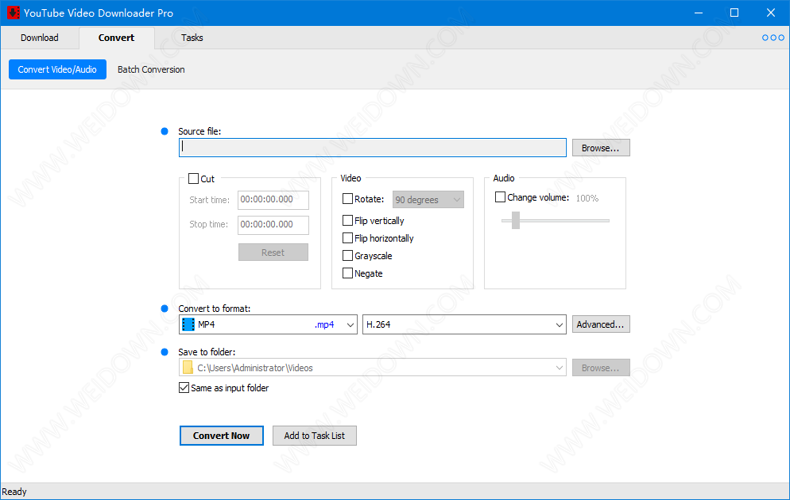
Task: Click the Convert to format label
Action: [214, 308]
